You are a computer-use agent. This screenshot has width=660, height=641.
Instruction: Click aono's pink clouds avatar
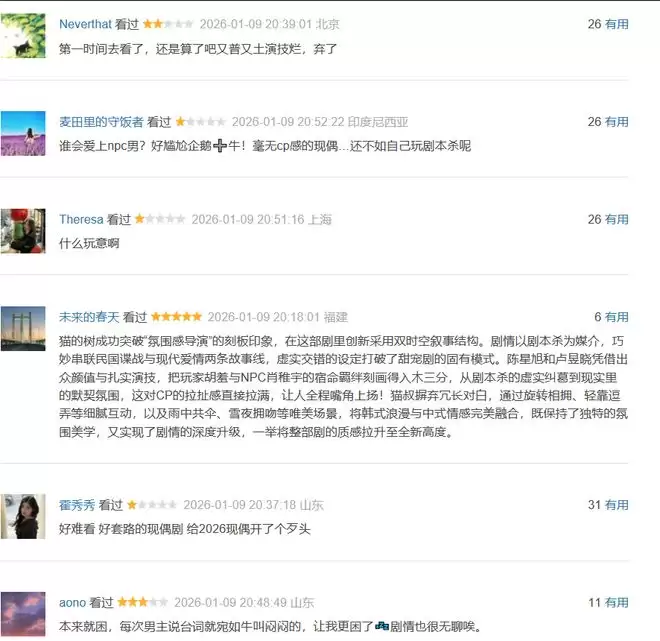[x=23, y=614]
